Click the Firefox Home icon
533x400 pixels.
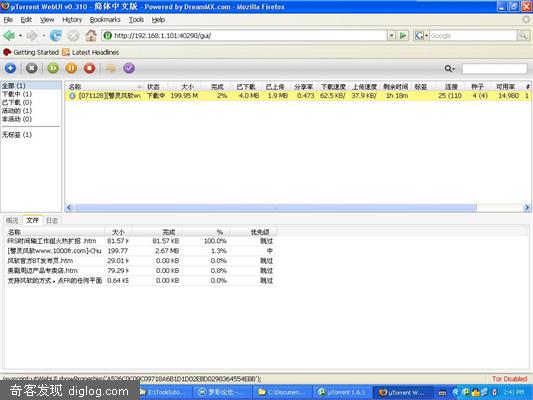91,35
